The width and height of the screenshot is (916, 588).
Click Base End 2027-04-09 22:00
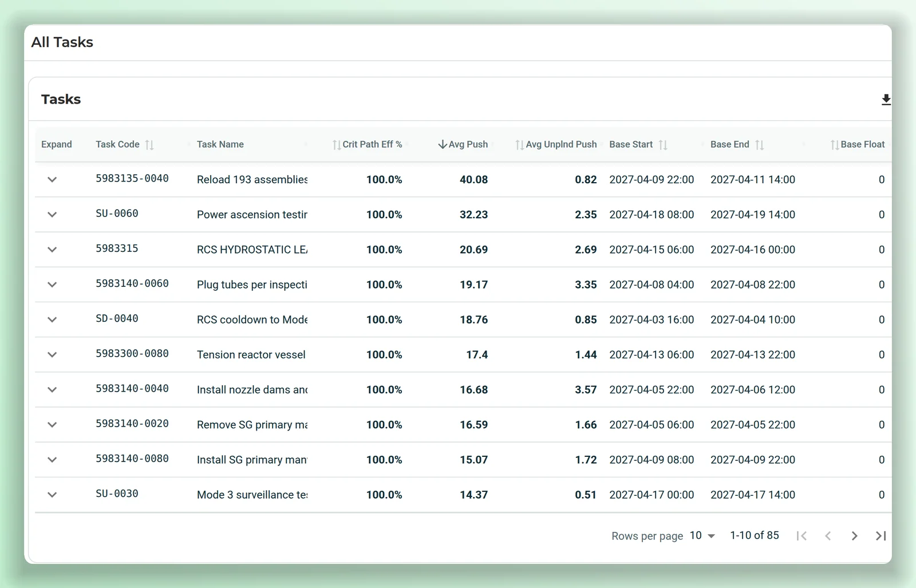753,460
